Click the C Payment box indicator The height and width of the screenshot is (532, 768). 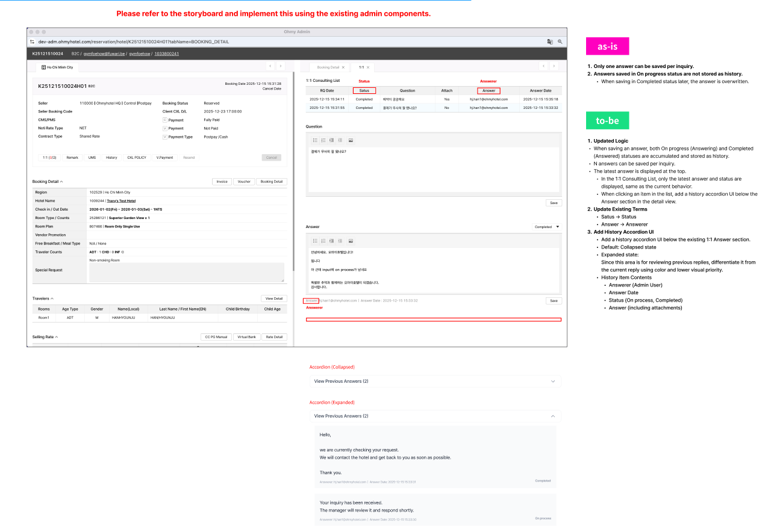pyautogui.click(x=164, y=120)
